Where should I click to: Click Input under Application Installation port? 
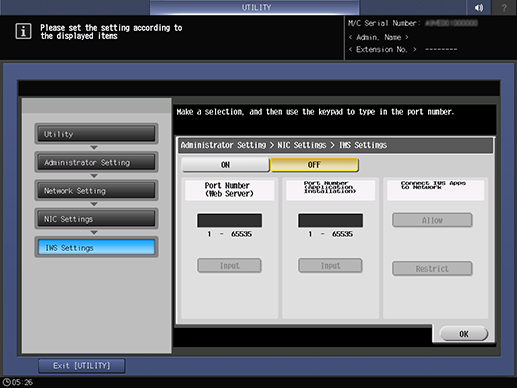(x=330, y=266)
